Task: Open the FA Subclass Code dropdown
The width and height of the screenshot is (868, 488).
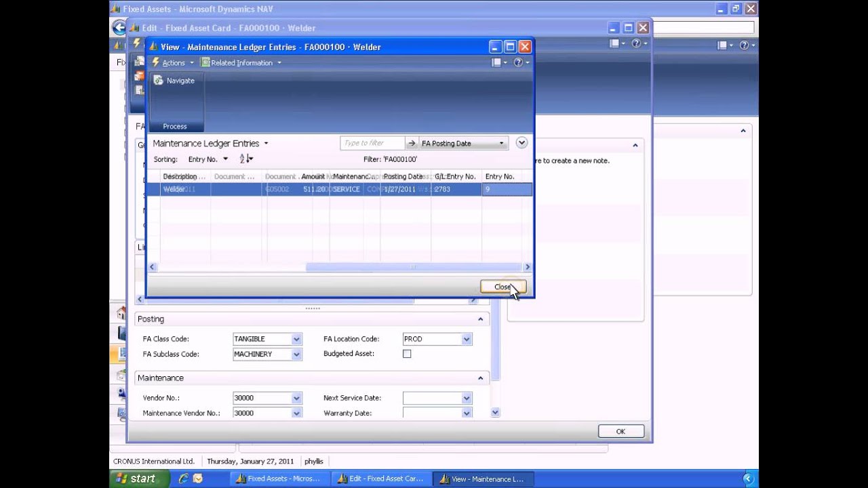Action: tap(296, 354)
